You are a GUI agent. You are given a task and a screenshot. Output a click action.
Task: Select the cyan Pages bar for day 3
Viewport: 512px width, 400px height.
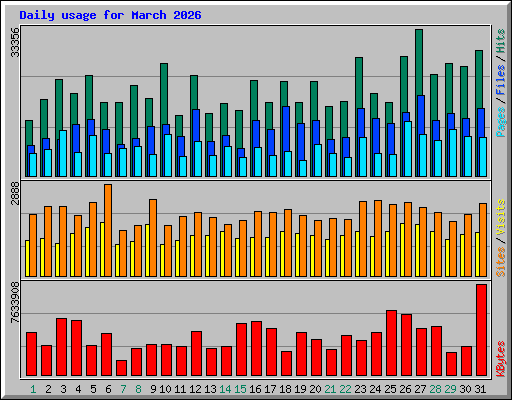[x=63, y=153]
